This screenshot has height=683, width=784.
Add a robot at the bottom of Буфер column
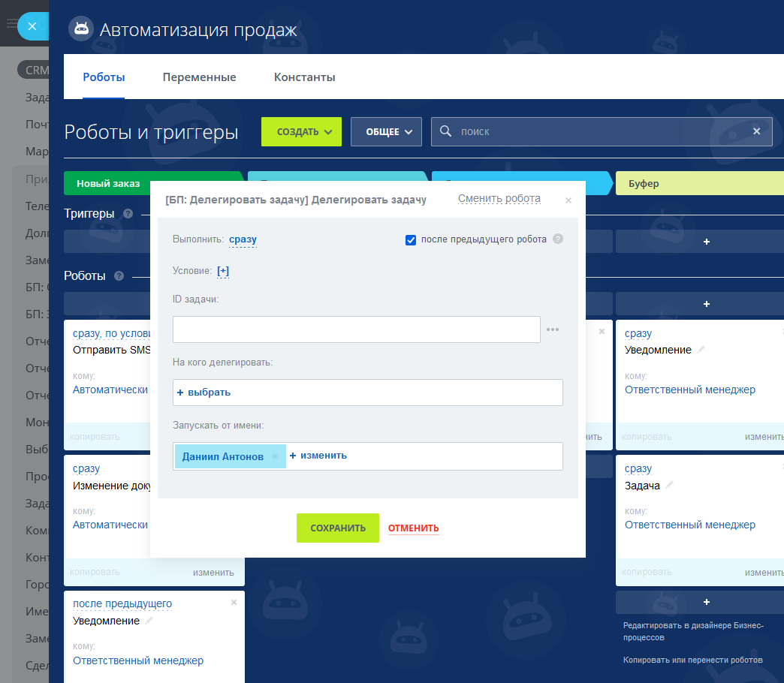[x=706, y=602]
